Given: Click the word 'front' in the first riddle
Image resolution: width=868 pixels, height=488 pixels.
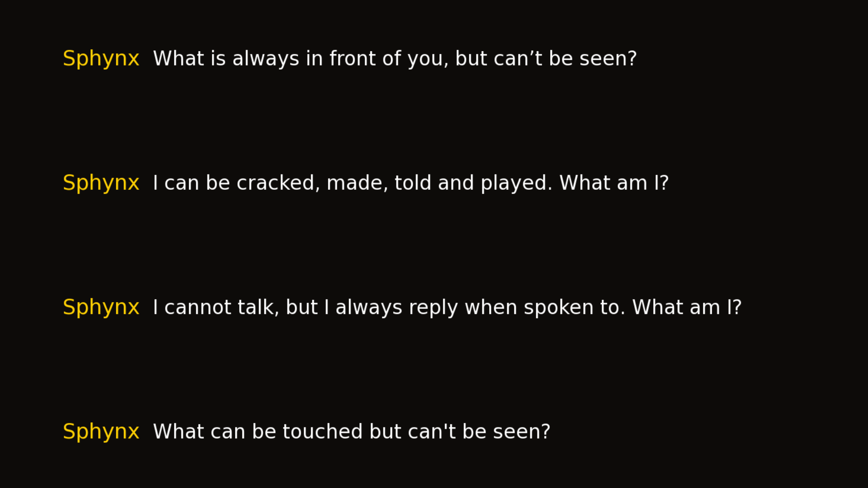Looking at the screenshot, I should (352, 59).
